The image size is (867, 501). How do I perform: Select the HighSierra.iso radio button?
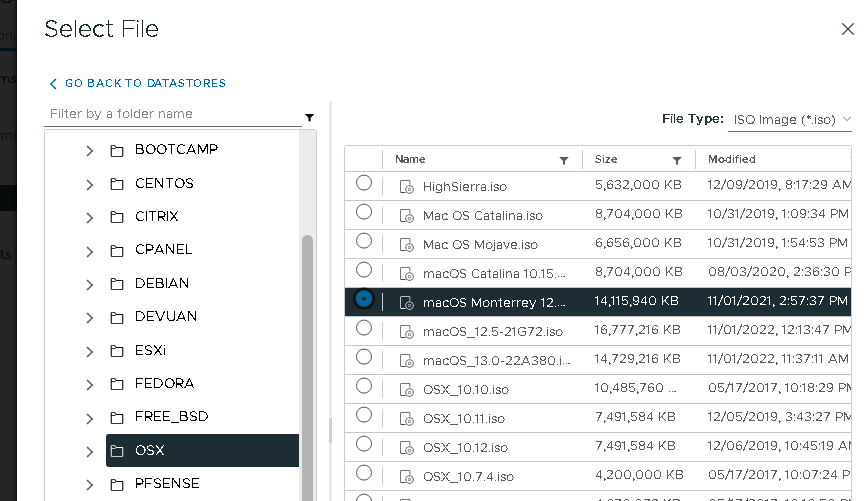pos(364,183)
